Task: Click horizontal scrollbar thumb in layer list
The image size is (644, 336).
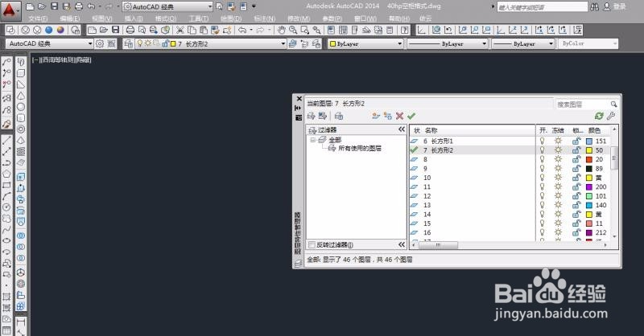Action: (438, 245)
